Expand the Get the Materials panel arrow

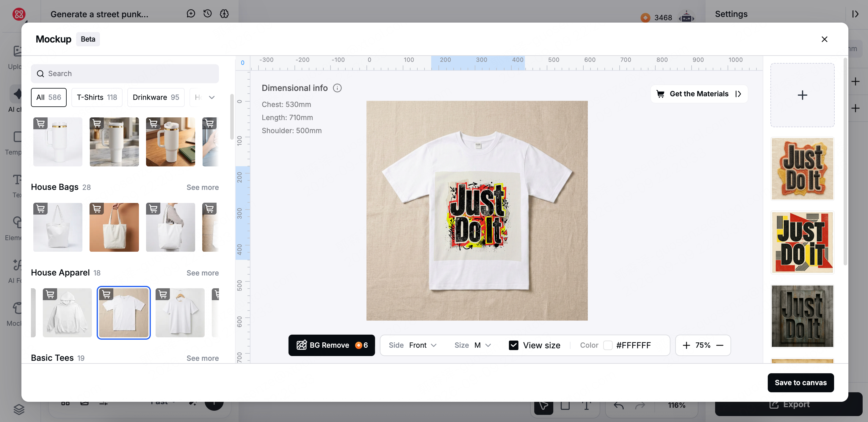(738, 94)
